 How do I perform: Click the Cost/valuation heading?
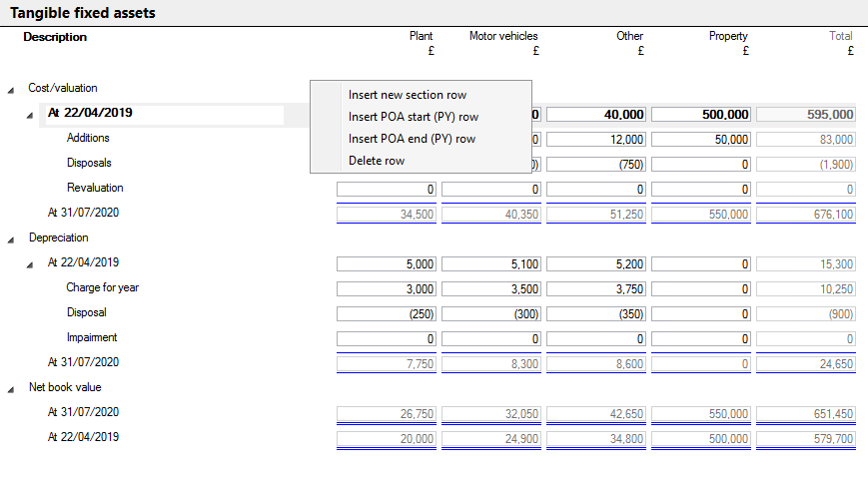(x=63, y=88)
